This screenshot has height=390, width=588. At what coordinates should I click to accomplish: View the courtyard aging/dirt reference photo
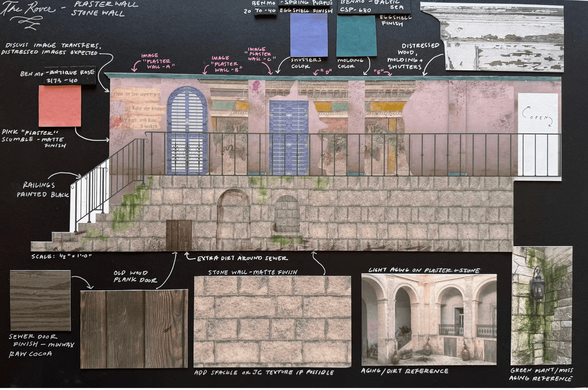pos(429,319)
